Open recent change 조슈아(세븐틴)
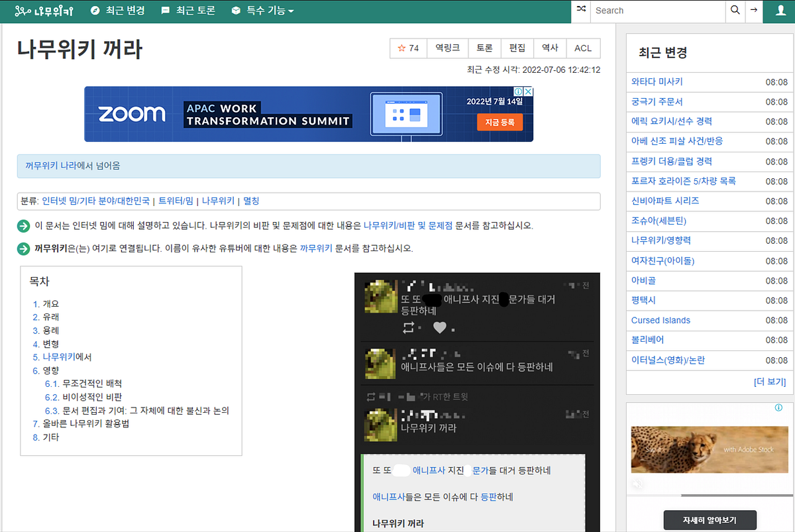 (659, 221)
